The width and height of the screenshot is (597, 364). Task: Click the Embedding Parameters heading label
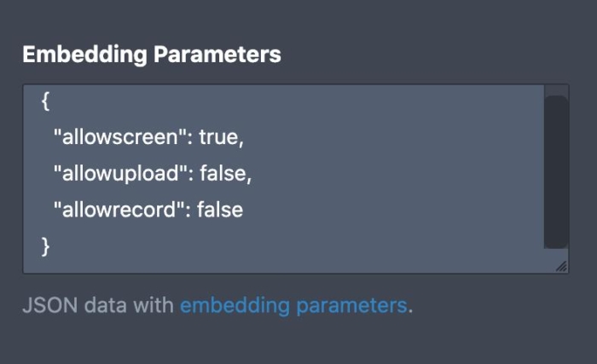tap(151, 55)
